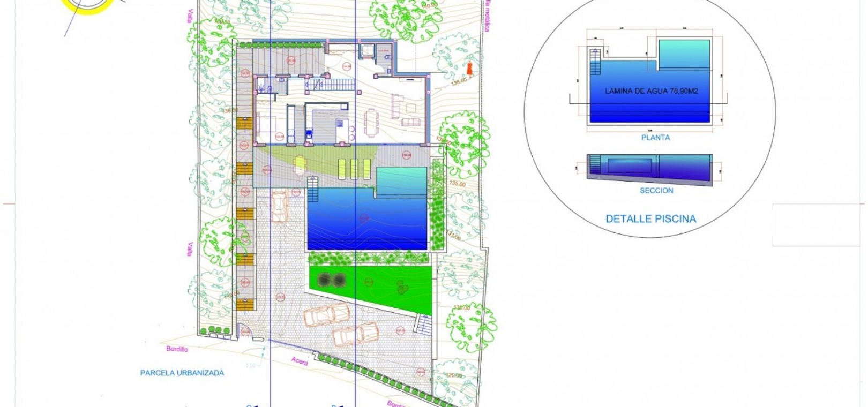Click the SECCION label
The width and height of the screenshot is (868, 407).
(x=656, y=191)
